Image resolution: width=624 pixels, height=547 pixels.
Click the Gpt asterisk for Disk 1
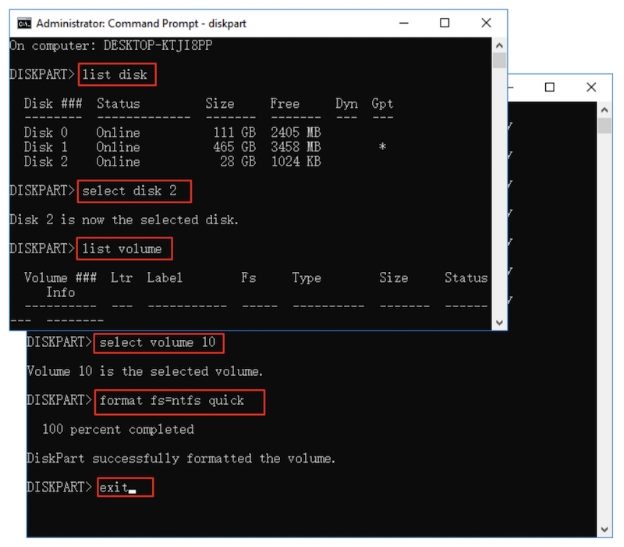click(382, 147)
